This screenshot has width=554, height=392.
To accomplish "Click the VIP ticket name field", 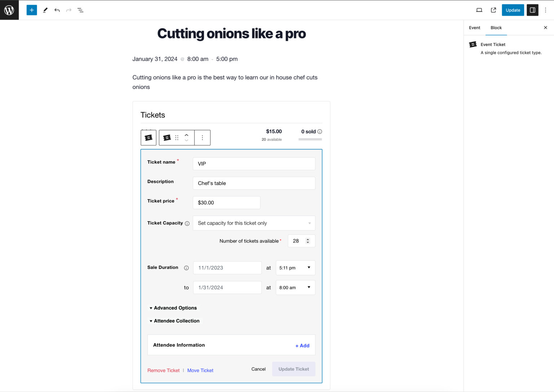I will click(x=254, y=164).
